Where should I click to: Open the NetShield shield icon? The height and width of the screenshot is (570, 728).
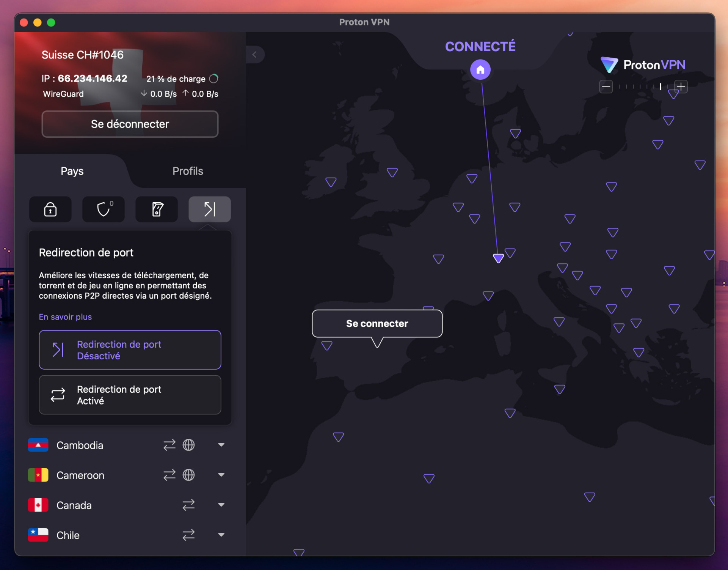(x=104, y=209)
